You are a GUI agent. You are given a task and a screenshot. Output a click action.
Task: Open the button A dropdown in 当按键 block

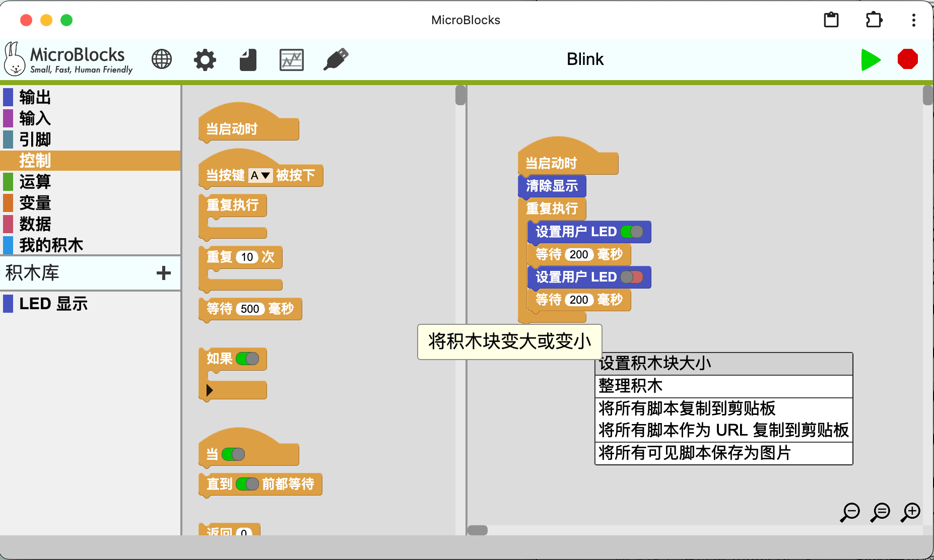pyautogui.click(x=260, y=175)
